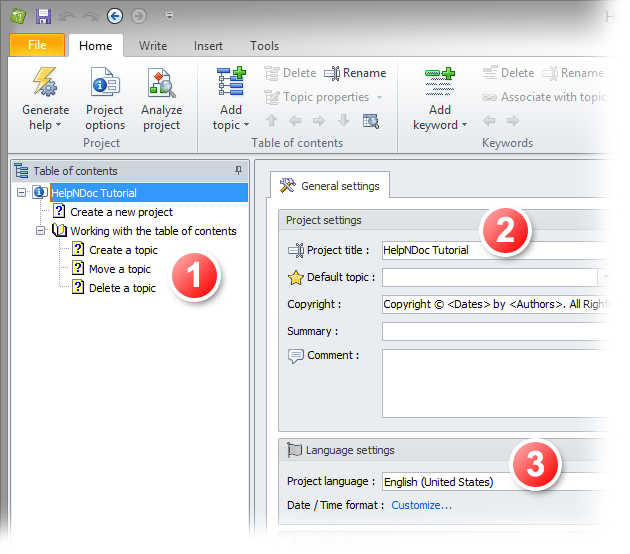Select the Create a new project topic
Viewport: 630px width, 554px height.
coord(121,212)
